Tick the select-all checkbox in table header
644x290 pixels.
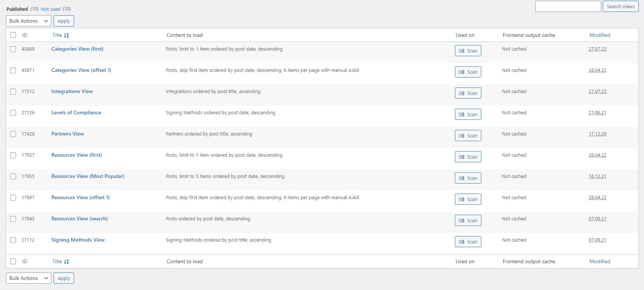click(13, 35)
